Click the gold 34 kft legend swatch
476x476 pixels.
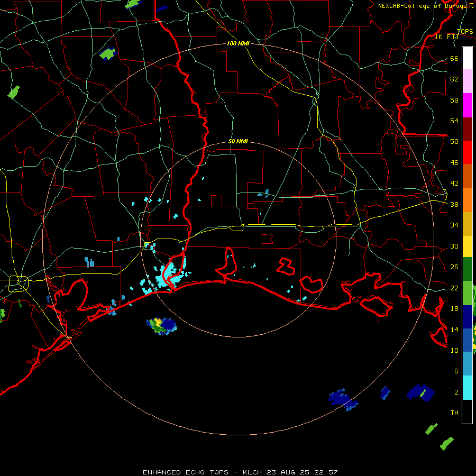467,224
